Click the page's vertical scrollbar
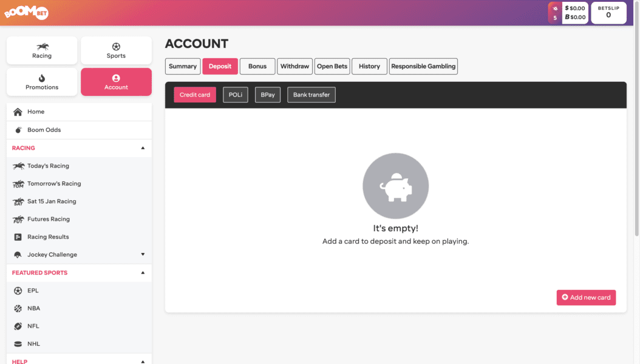Image resolution: width=640 pixels, height=364 pixels. point(636,121)
